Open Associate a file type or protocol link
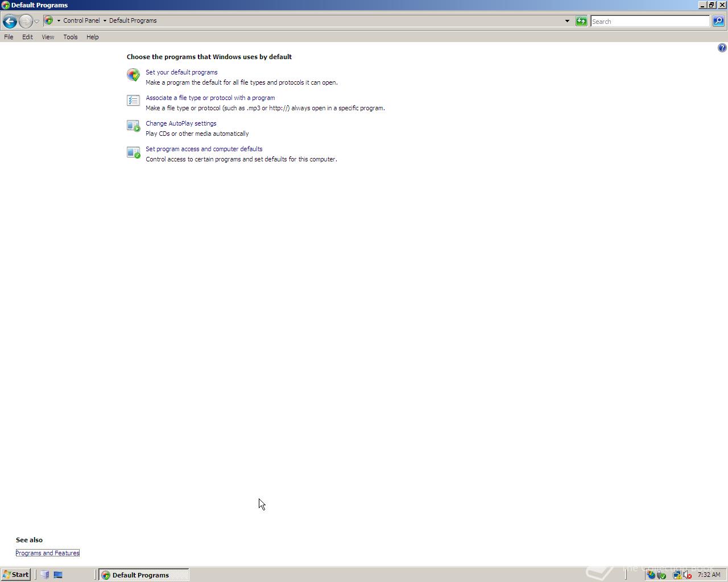 point(210,98)
